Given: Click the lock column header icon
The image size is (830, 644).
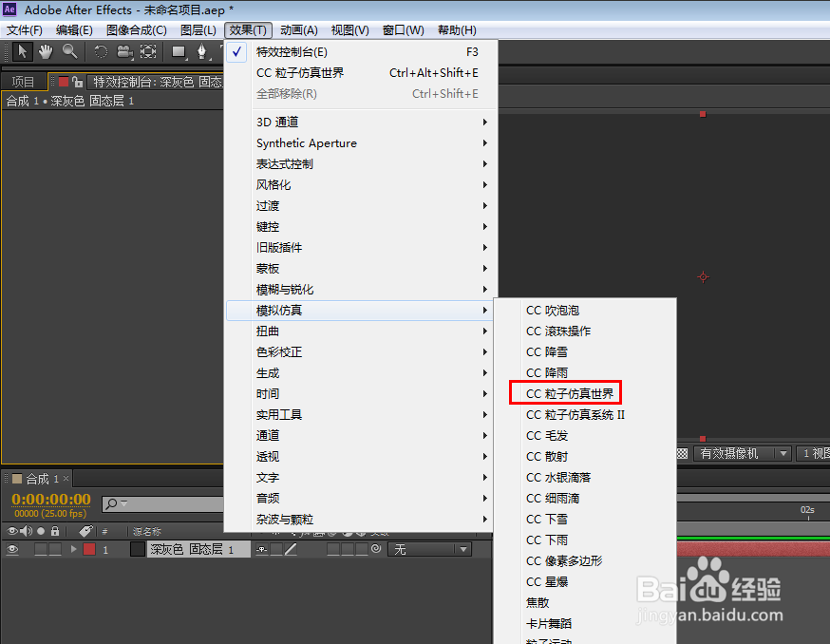Looking at the screenshot, I should (x=55, y=531).
